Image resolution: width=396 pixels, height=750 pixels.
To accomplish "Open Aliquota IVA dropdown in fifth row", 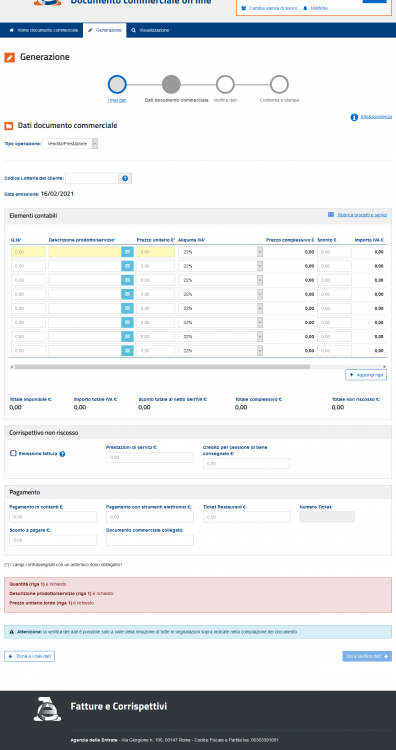I will (221, 308).
